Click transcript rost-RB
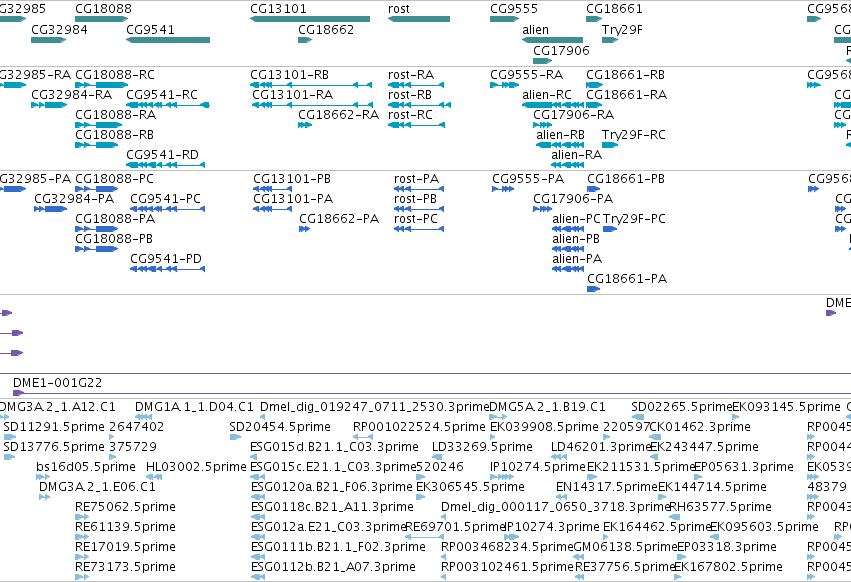The image size is (851, 582). [x=410, y=94]
